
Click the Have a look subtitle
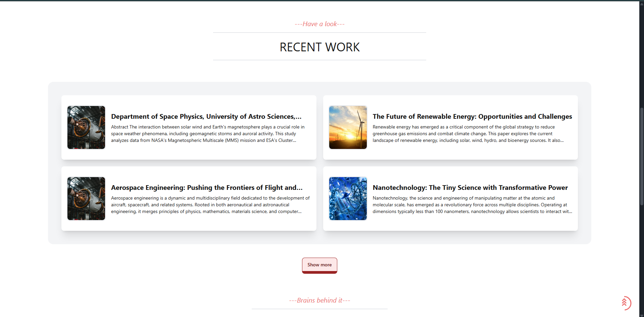click(x=319, y=24)
